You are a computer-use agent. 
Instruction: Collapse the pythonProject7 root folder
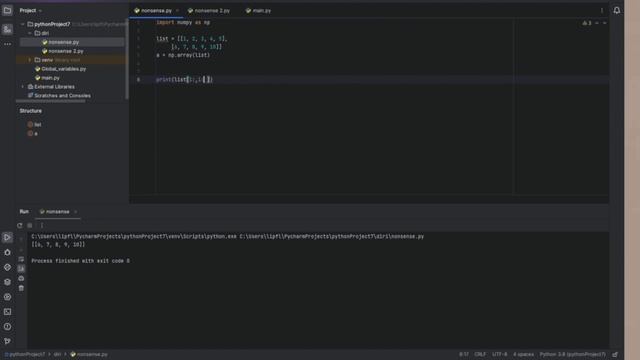[x=23, y=24]
